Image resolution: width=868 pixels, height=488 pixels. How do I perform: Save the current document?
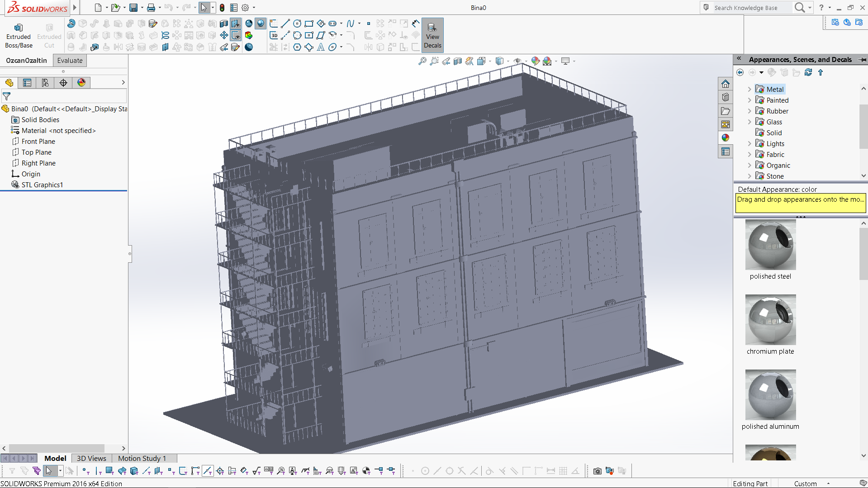[x=133, y=8]
